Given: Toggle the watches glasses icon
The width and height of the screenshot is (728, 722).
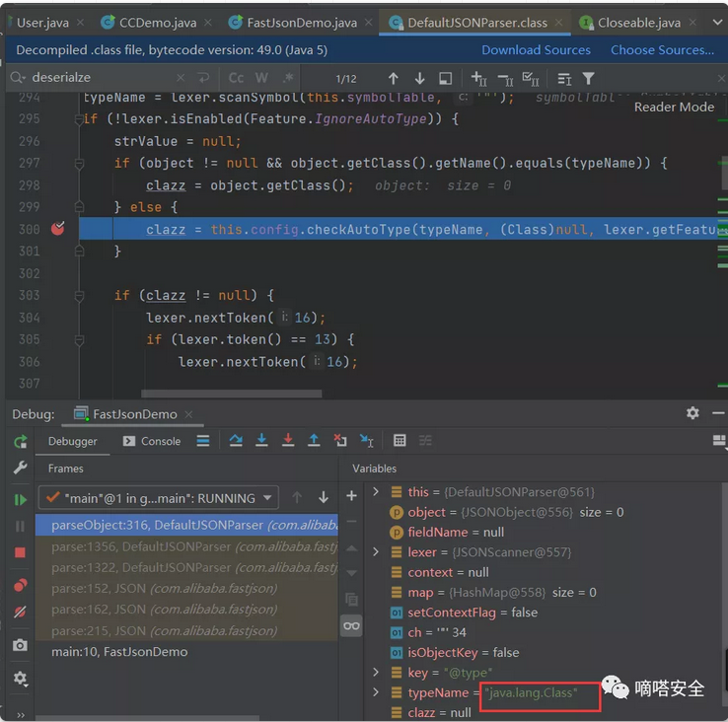Looking at the screenshot, I should click(351, 626).
